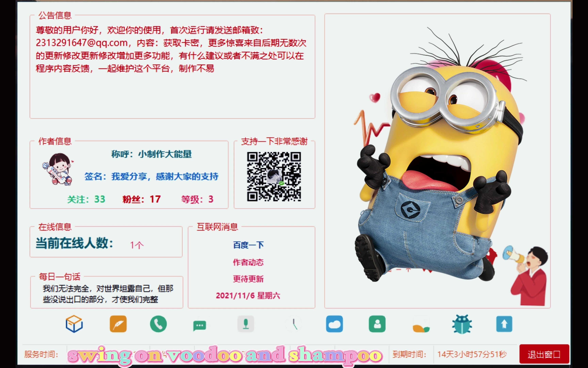Screen dimensions: 588x368
Task: Click the green user contact icon
Action: pos(377,324)
